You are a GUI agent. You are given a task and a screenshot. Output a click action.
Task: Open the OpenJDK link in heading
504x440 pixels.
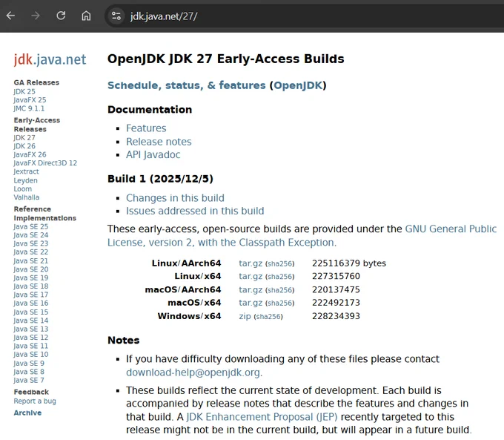298,85
